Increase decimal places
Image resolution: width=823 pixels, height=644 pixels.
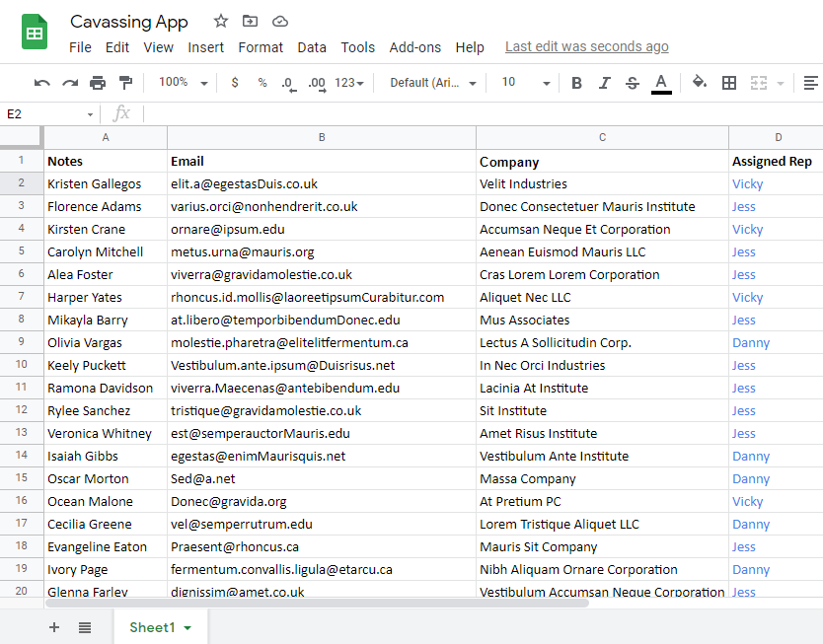317,84
